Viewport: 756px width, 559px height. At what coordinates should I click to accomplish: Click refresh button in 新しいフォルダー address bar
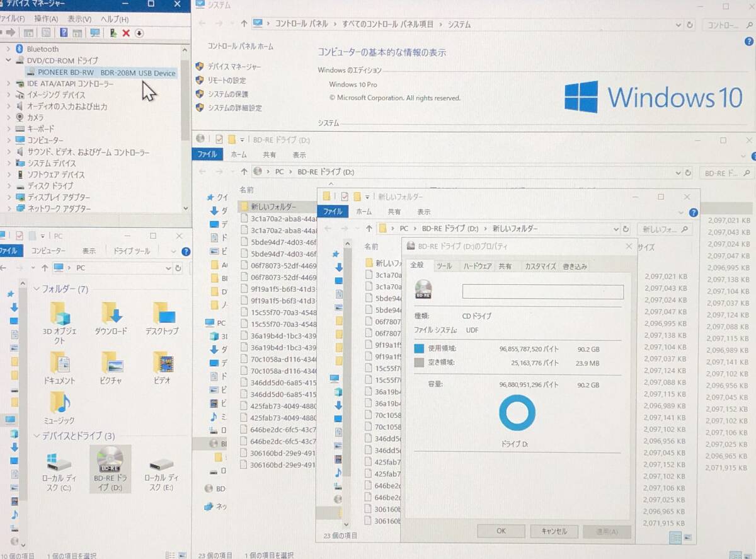(x=626, y=229)
